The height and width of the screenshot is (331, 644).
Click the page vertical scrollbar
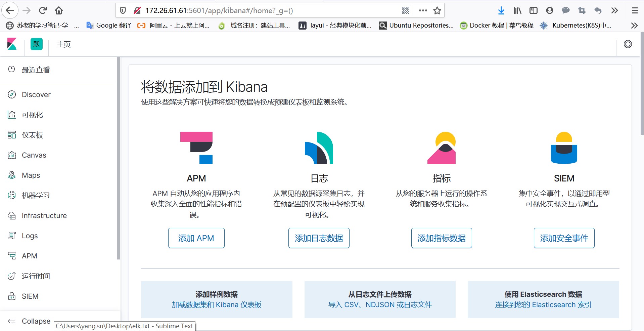(642, 84)
